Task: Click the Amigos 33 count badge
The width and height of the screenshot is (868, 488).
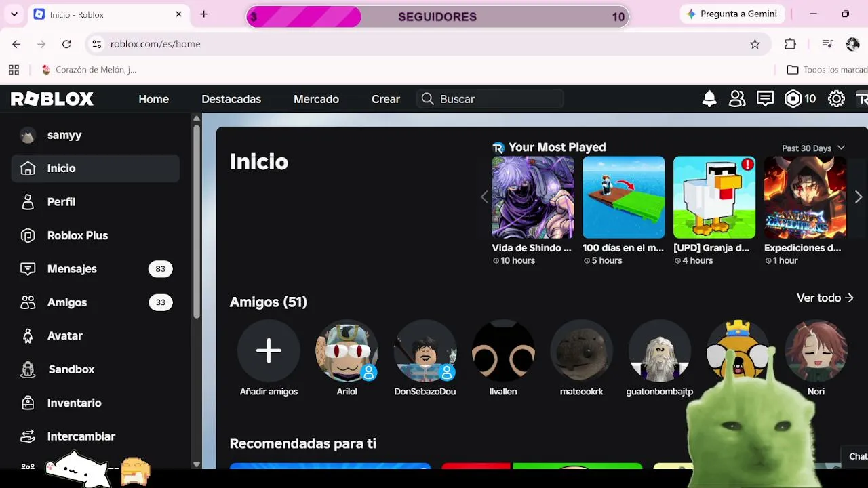Action: pyautogui.click(x=161, y=302)
